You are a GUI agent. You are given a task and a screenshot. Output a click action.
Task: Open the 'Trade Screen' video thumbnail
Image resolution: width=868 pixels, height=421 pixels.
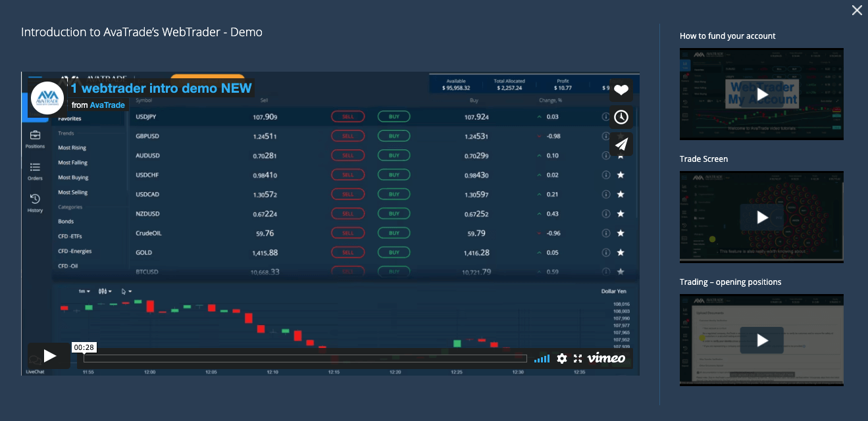(x=761, y=217)
